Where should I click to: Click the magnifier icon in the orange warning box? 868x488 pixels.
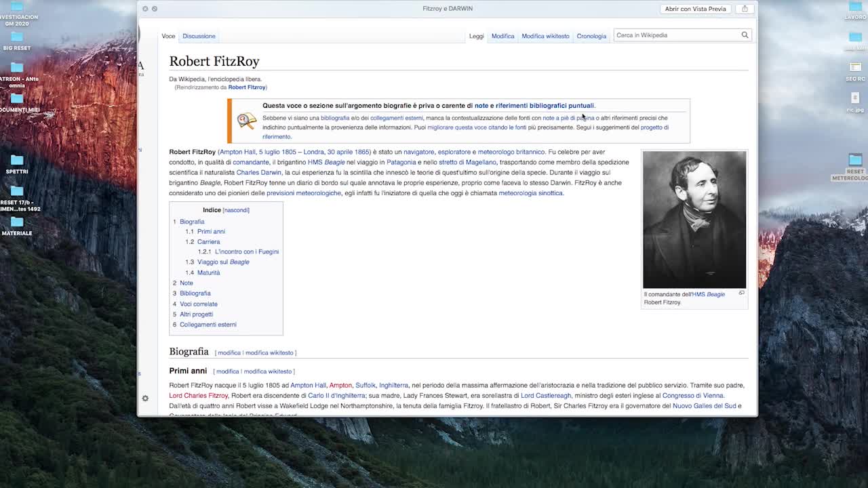coord(246,121)
